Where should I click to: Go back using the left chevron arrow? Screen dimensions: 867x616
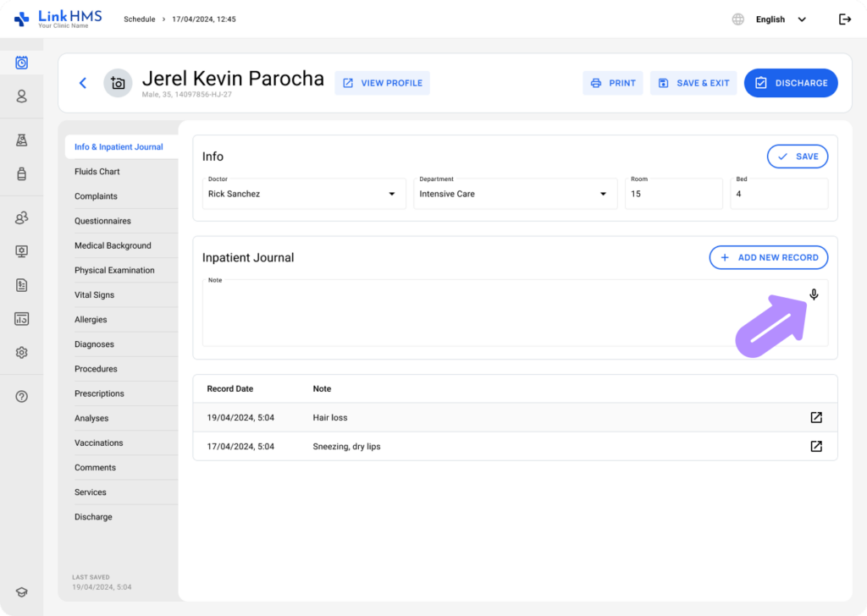[x=83, y=83]
